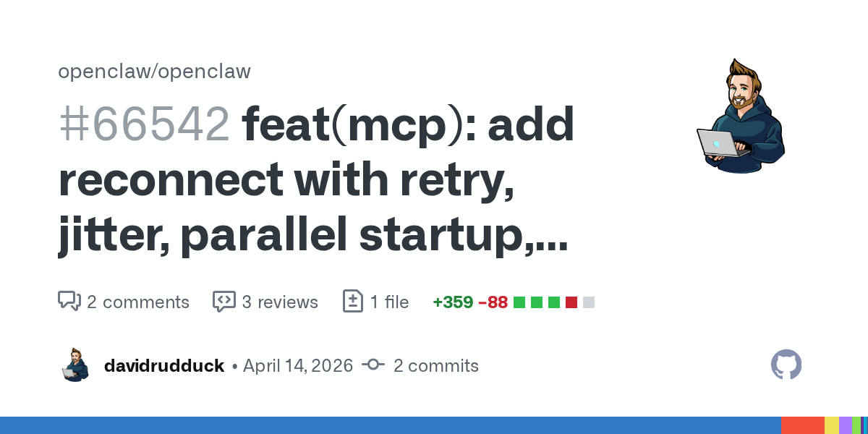Open the 3 reviews label
This screenshot has height=434, width=868.
pos(279,302)
